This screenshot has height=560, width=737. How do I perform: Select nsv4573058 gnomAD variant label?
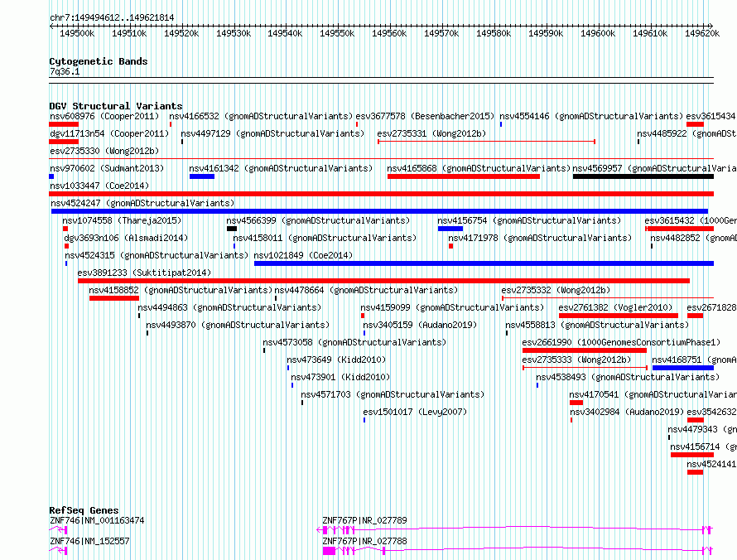point(354,342)
